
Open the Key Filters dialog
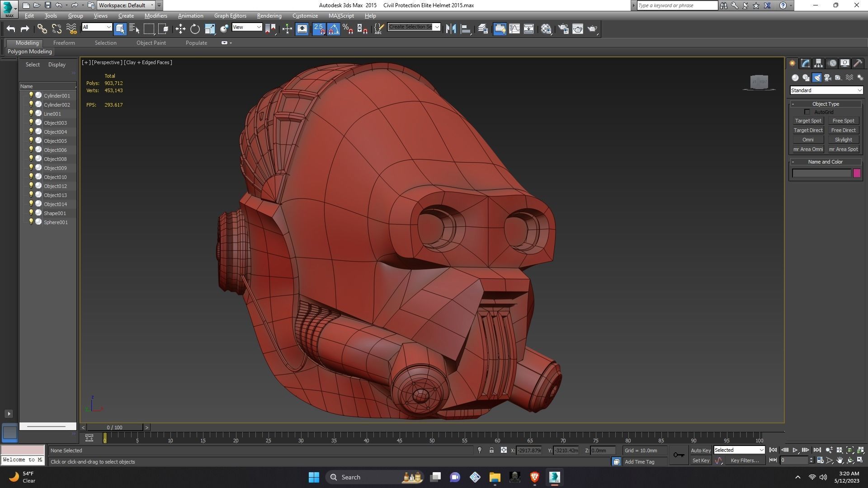tap(745, 460)
